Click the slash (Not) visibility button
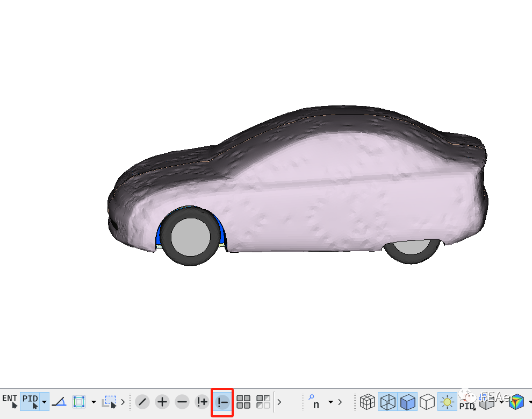This screenshot has height=419, width=532. (x=142, y=402)
